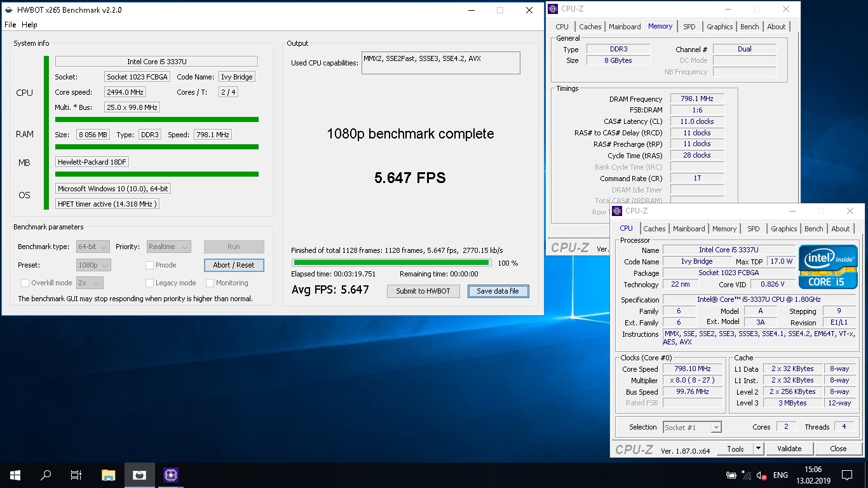The width and height of the screenshot is (868, 488).
Task: Select Graphics tab in rear CPU-Z window
Action: click(x=719, y=27)
